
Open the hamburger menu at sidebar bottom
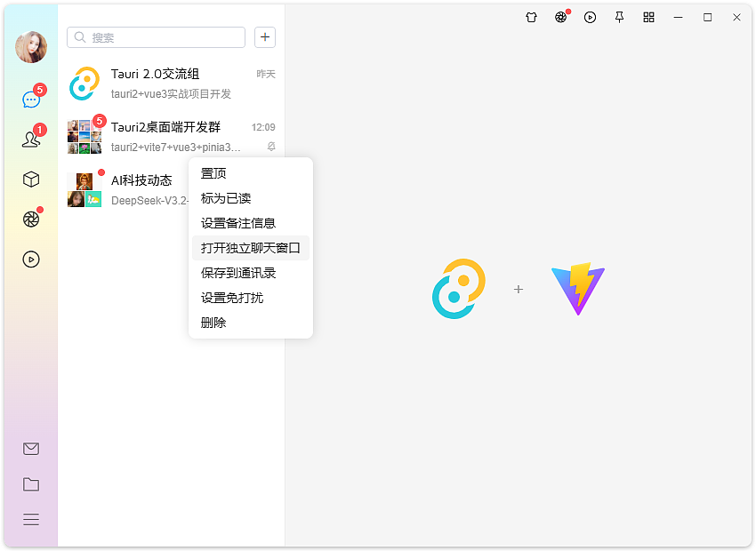(x=31, y=519)
